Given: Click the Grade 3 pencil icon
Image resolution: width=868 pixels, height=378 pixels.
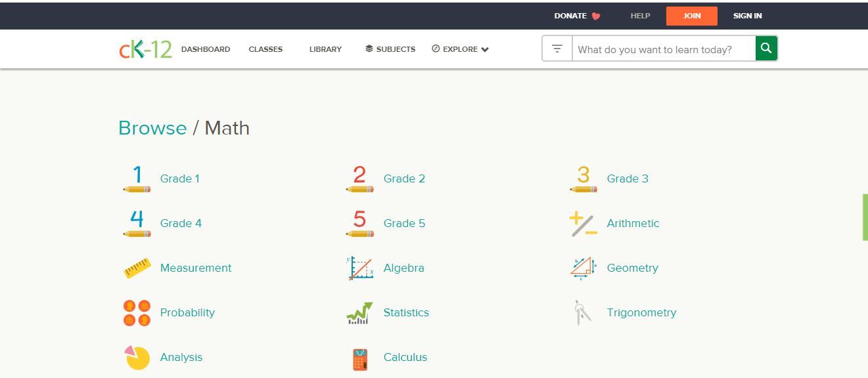Looking at the screenshot, I should click(x=583, y=178).
